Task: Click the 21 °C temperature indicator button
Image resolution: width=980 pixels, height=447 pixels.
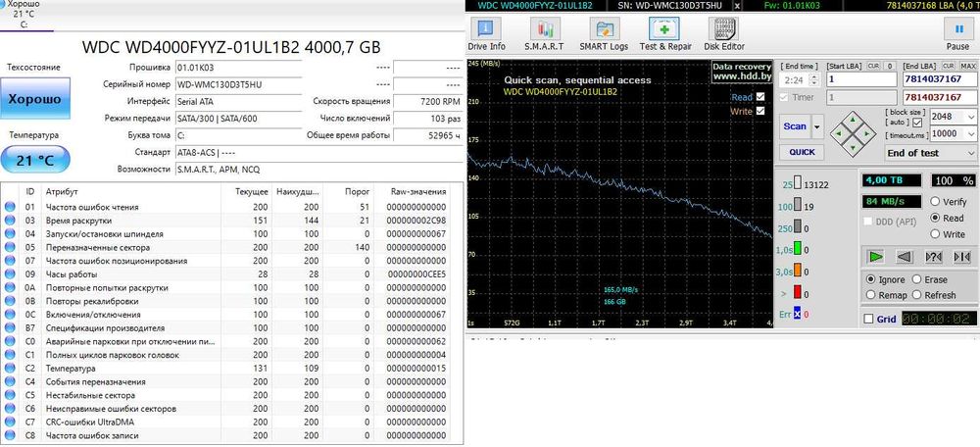Action: [x=35, y=160]
